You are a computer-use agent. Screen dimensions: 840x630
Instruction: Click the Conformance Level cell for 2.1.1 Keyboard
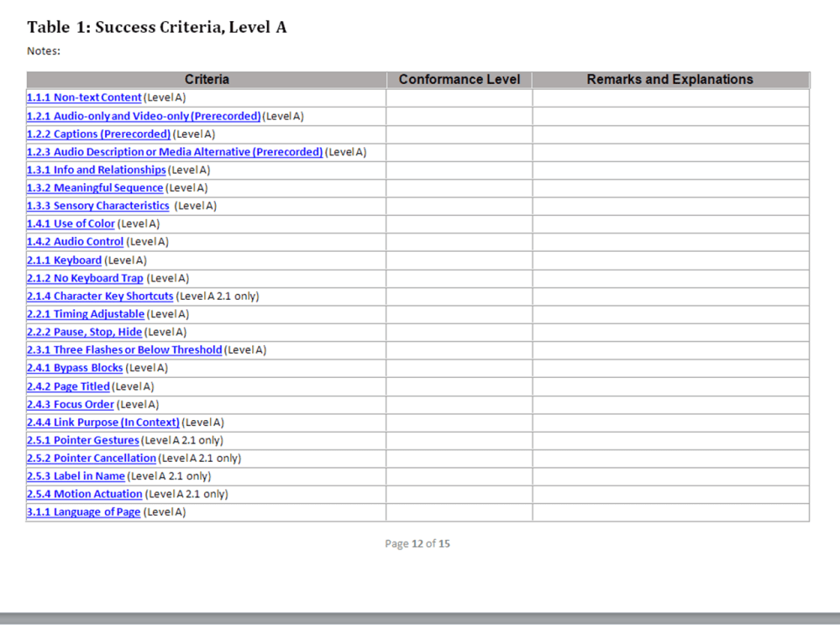(x=459, y=260)
